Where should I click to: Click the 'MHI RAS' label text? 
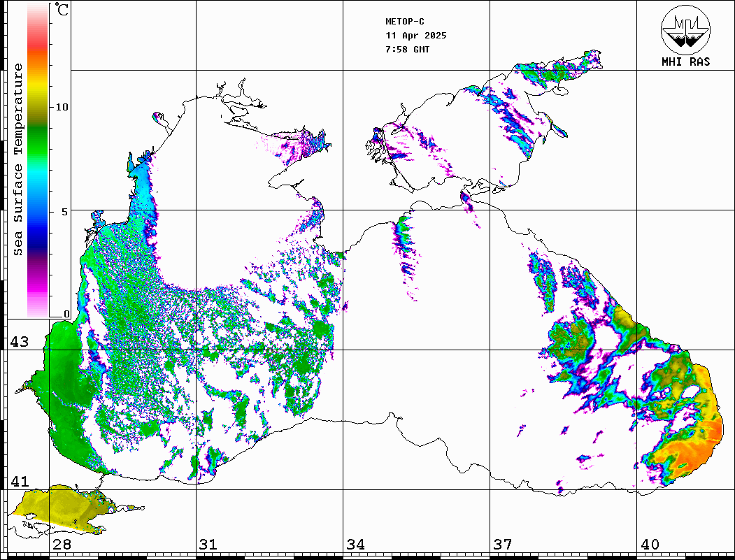click(686, 62)
